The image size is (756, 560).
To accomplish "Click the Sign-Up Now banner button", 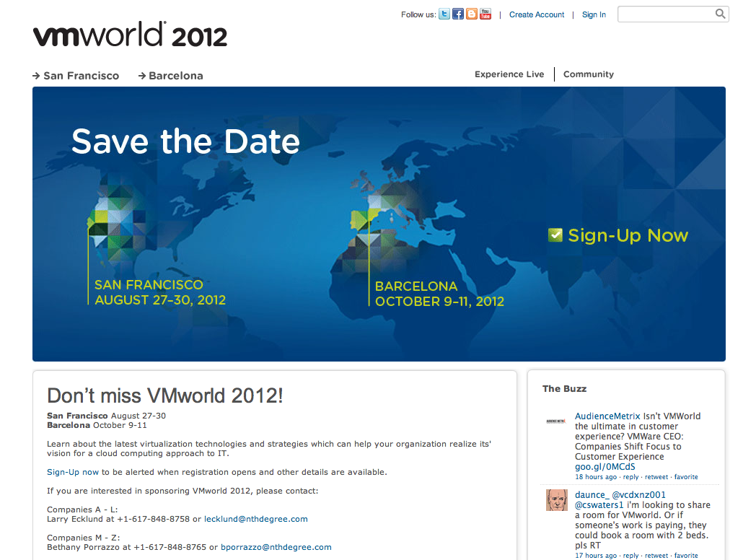I will coord(618,235).
